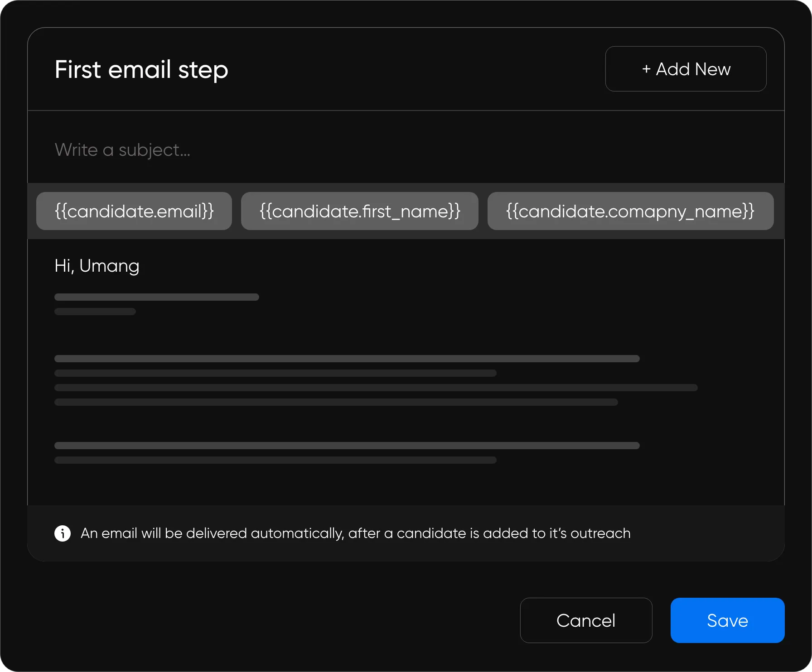
Task: Click the plus symbol on Add New
Action: click(646, 69)
